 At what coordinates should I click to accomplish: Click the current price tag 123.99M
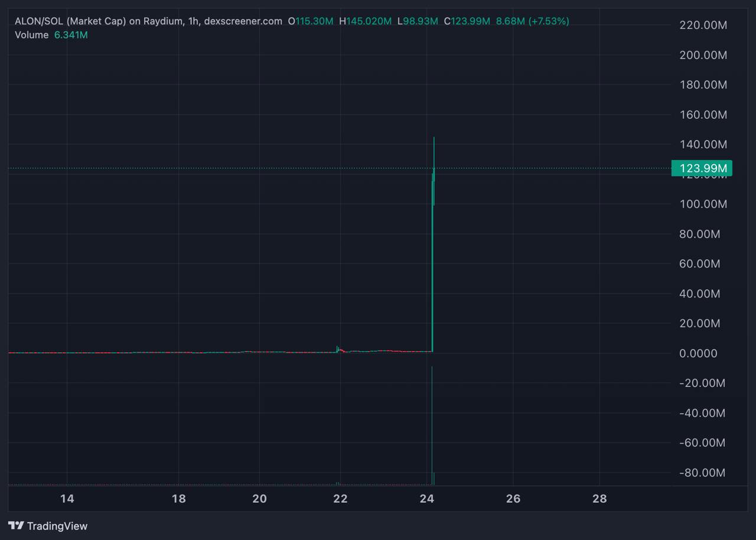tap(702, 168)
